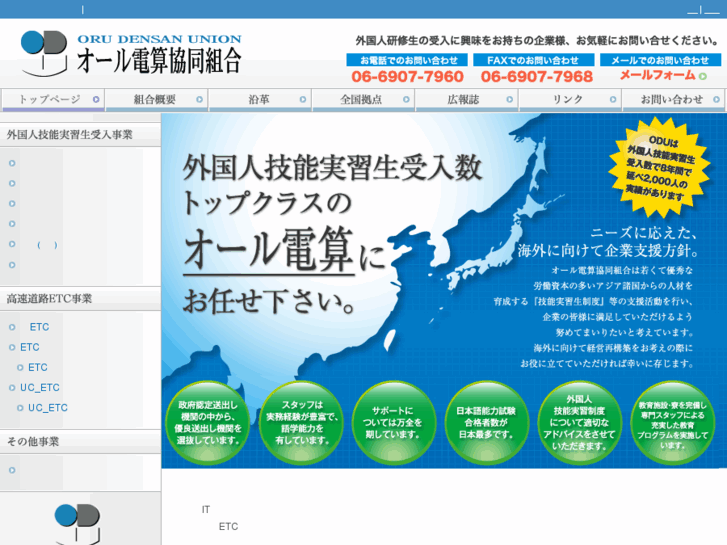
Task: Click the green 日本語能力試験合格者数 circle
Action: [486, 423]
